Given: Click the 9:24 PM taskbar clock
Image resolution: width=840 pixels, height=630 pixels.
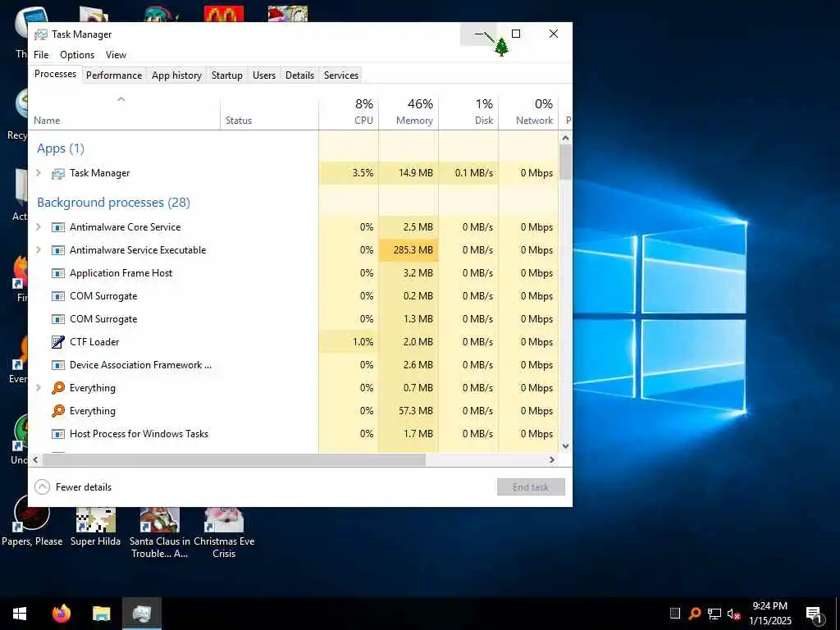Looking at the screenshot, I should click(x=769, y=614).
